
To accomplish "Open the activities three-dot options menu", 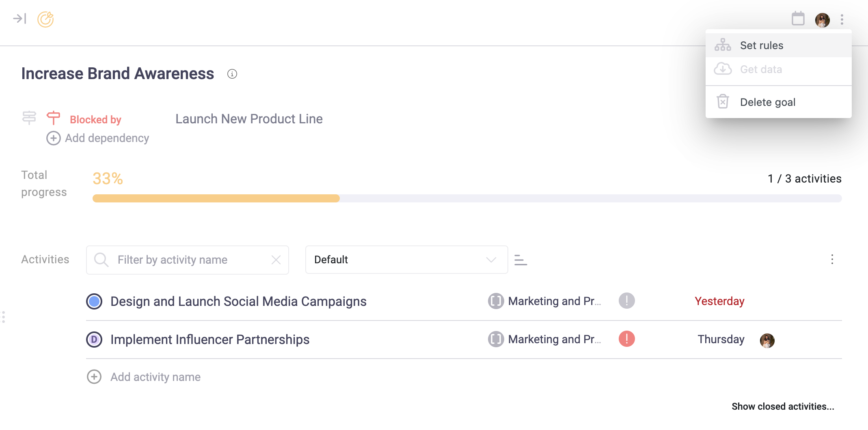I will point(832,260).
